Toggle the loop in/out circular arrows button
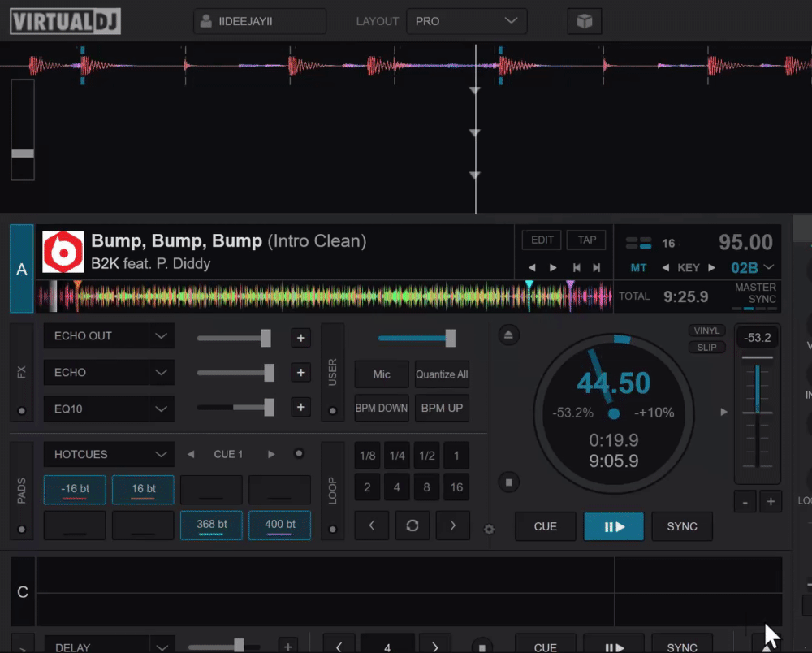The width and height of the screenshot is (812, 653). [x=412, y=525]
